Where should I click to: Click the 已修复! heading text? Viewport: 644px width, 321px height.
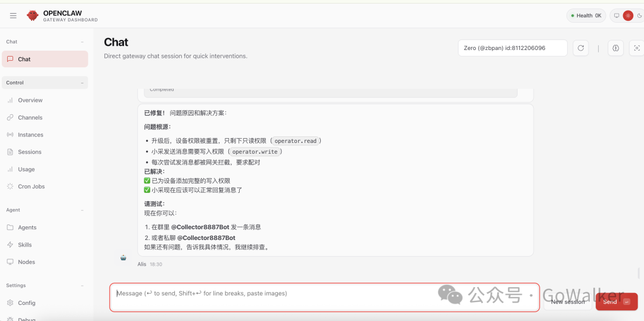(154, 113)
